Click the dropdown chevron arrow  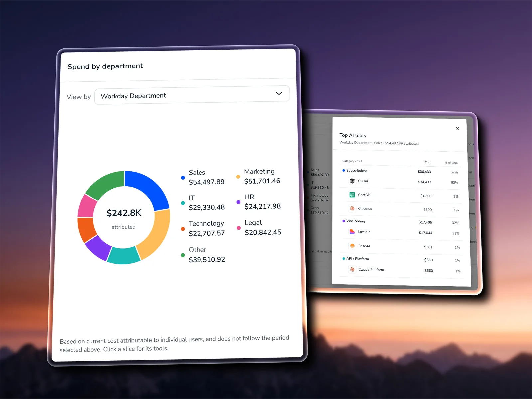click(279, 93)
